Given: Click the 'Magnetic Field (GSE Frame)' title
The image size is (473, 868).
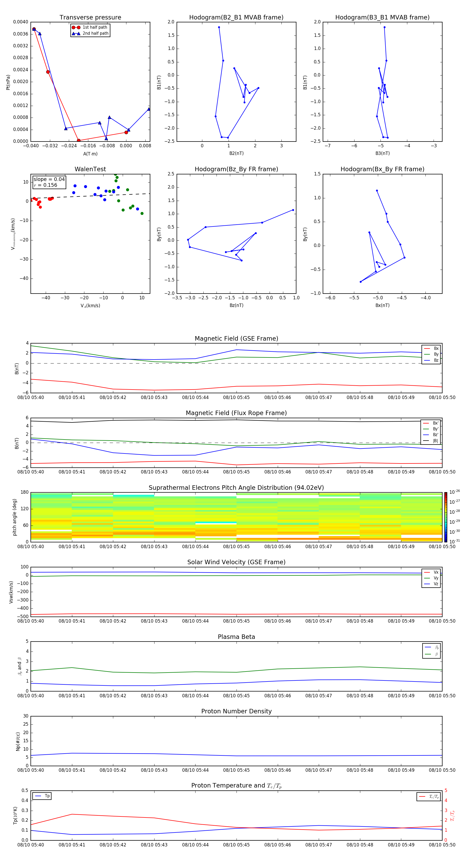Looking at the screenshot, I should (x=236, y=339).
